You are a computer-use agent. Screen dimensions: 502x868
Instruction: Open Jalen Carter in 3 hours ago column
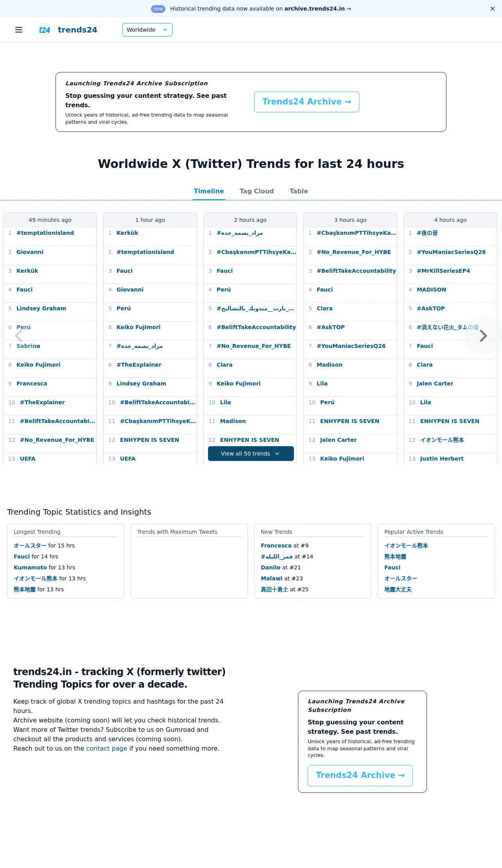338,440
